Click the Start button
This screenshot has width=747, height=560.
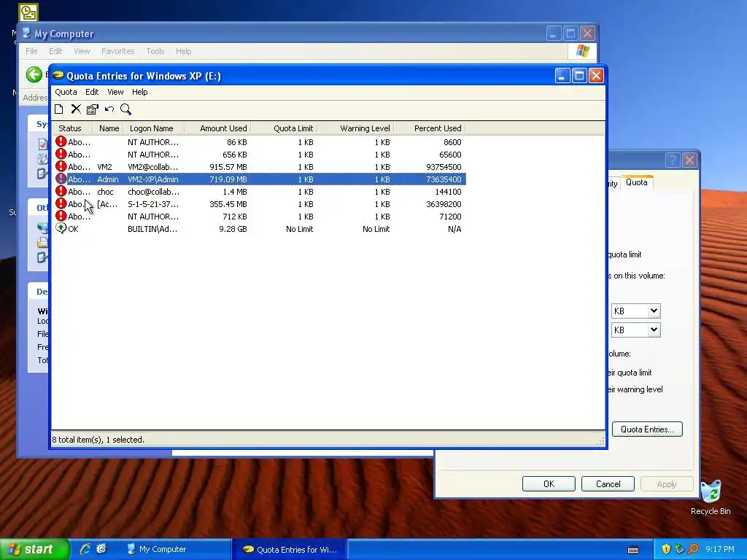point(34,549)
